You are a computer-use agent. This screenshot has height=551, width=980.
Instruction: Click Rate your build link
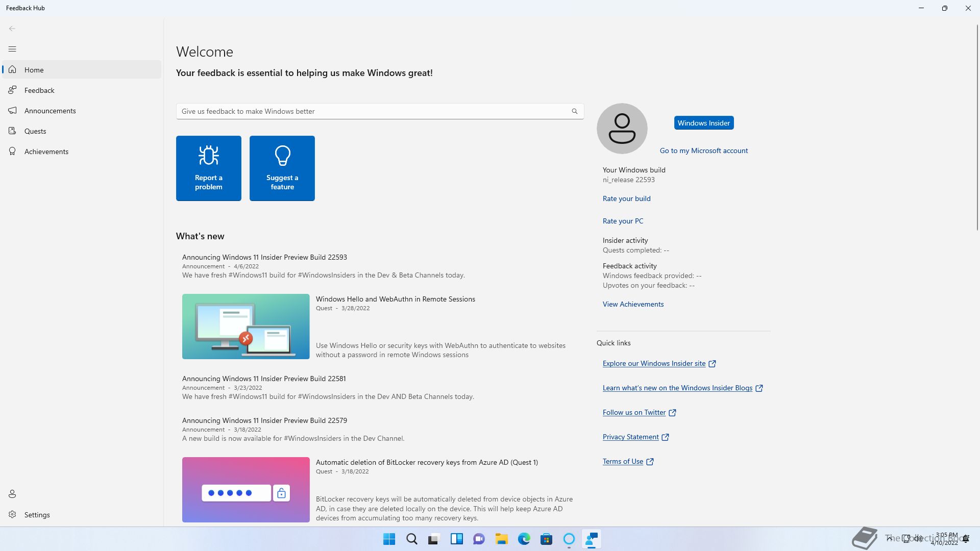click(x=626, y=198)
